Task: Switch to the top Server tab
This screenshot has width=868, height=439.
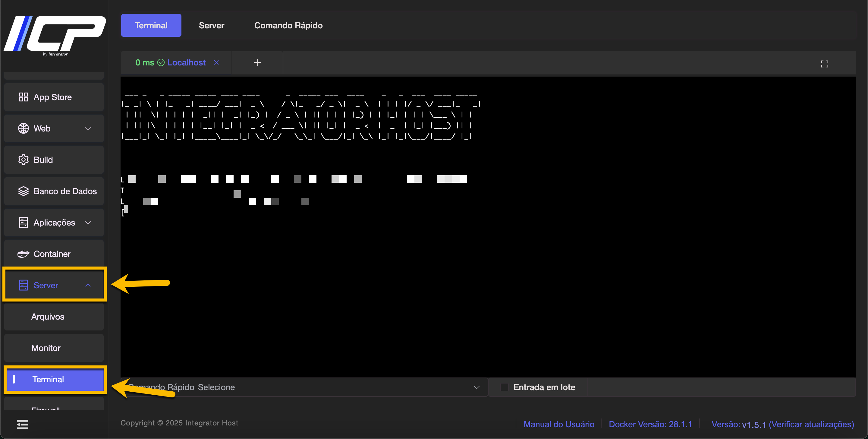Action: pos(211,25)
